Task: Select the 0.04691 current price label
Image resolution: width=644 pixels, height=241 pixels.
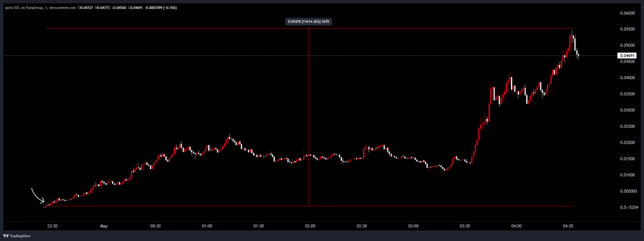Action: pos(627,55)
